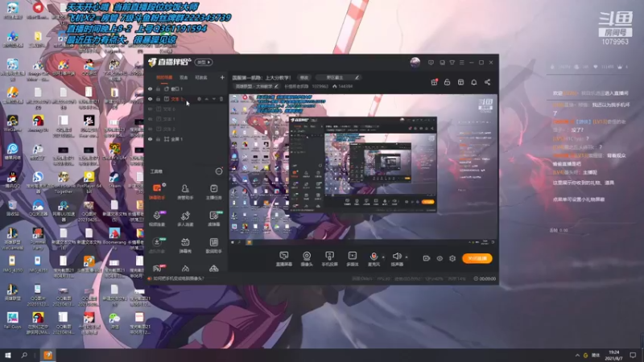Open the toolbox more-options circle icon
Screen dimensions: 644x362
(x=219, y=171)
